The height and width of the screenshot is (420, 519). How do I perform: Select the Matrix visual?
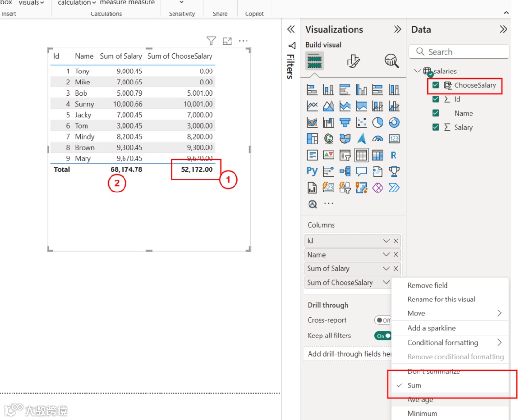(378, 155)
